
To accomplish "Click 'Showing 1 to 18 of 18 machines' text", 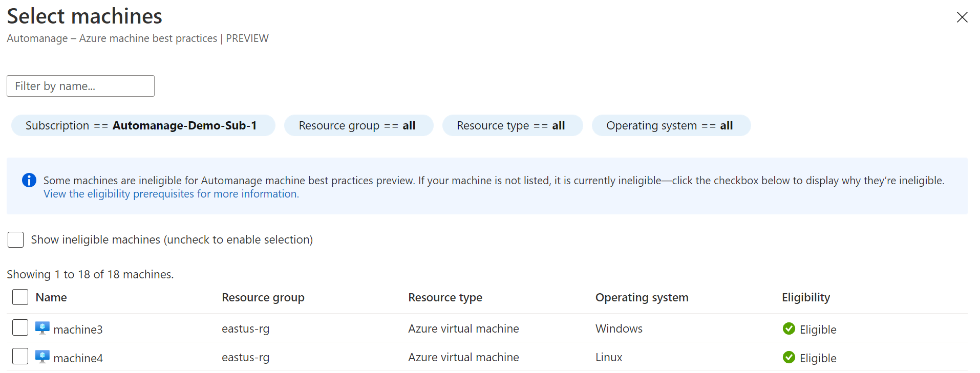I will (x=90, y=274).
